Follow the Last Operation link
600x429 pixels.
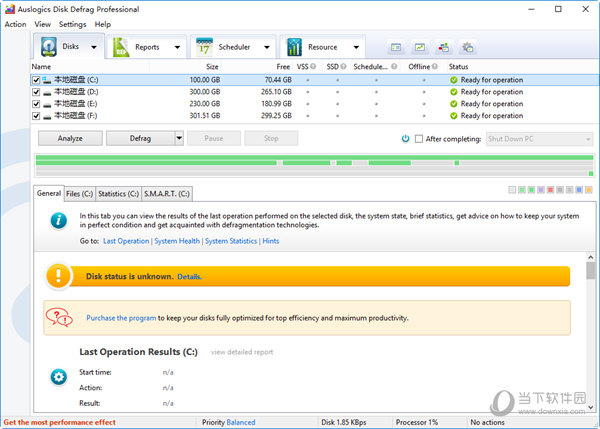pos(126,241)
